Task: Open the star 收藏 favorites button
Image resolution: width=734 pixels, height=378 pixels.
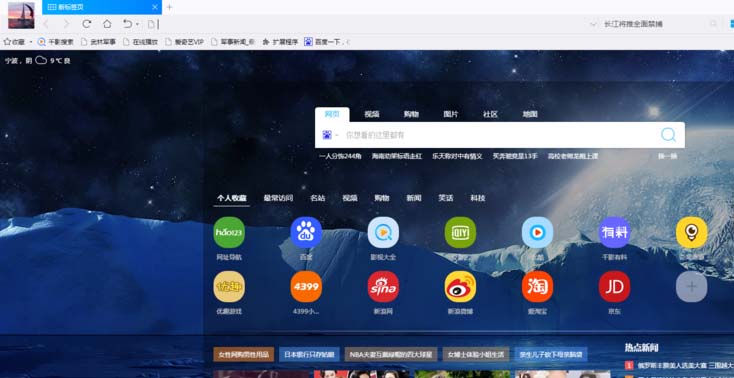Action: tap(14, 42)
